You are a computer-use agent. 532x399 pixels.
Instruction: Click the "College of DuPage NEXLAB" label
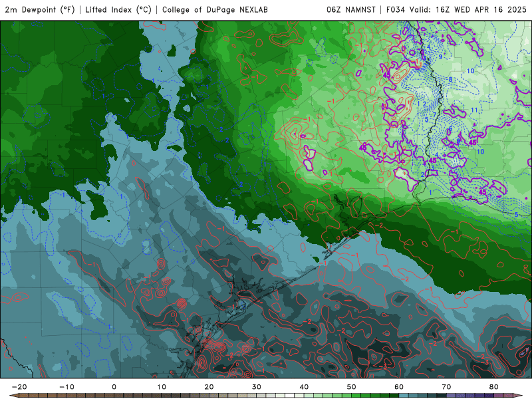point(215,9)
